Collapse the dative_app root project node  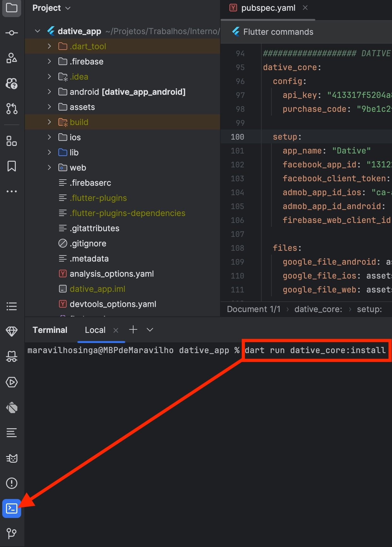(38, 31)
